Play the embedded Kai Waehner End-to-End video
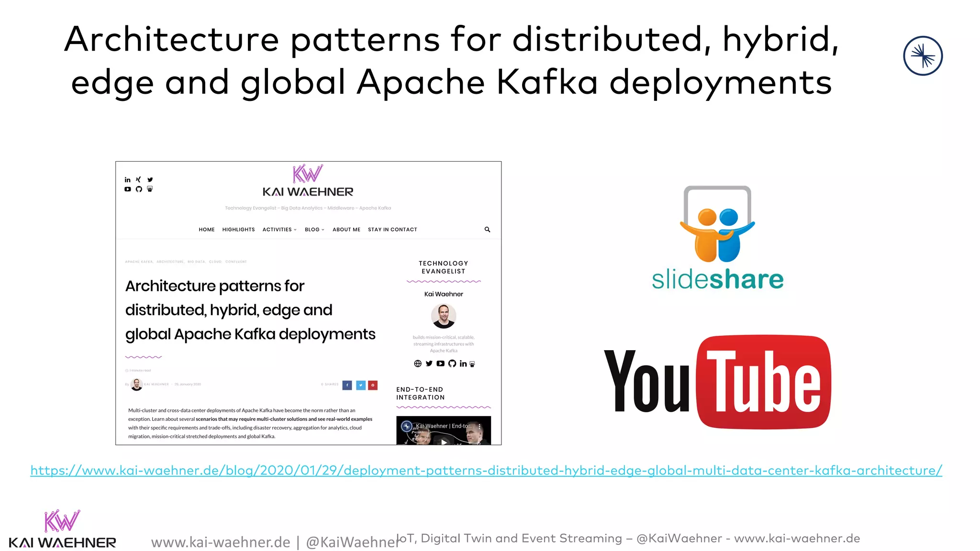Screen dimensions: 980x551 [x=444, y=441]
